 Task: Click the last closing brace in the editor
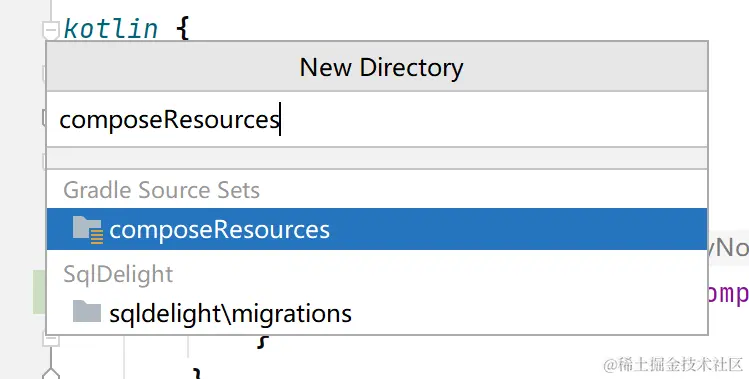pyautogui.click(x=198, y=373)
